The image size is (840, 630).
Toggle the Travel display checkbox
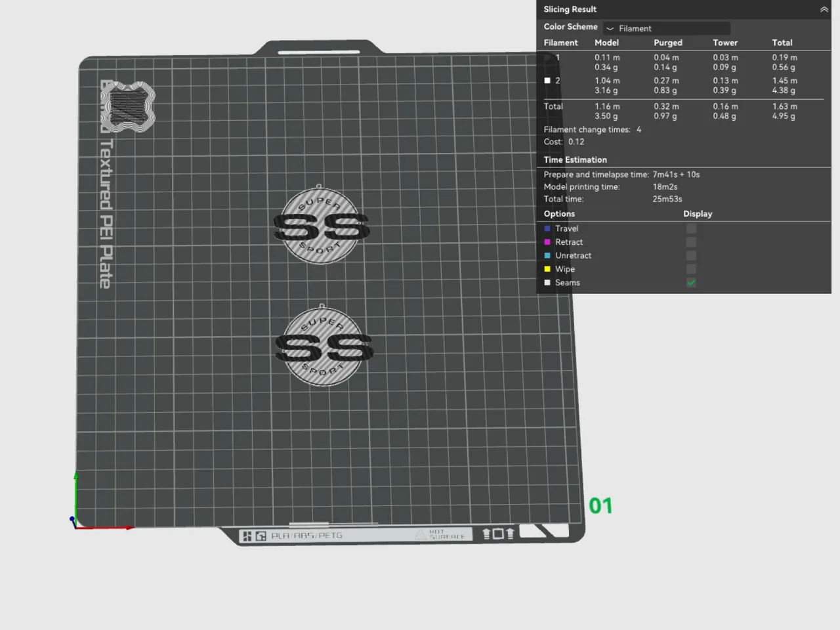tap(691, 228)
